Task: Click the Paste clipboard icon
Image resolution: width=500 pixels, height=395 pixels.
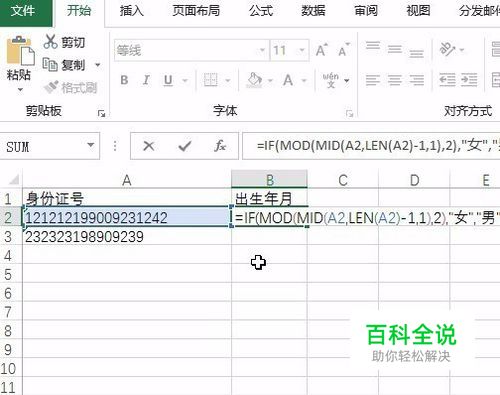Action: (x=20, y=51)
